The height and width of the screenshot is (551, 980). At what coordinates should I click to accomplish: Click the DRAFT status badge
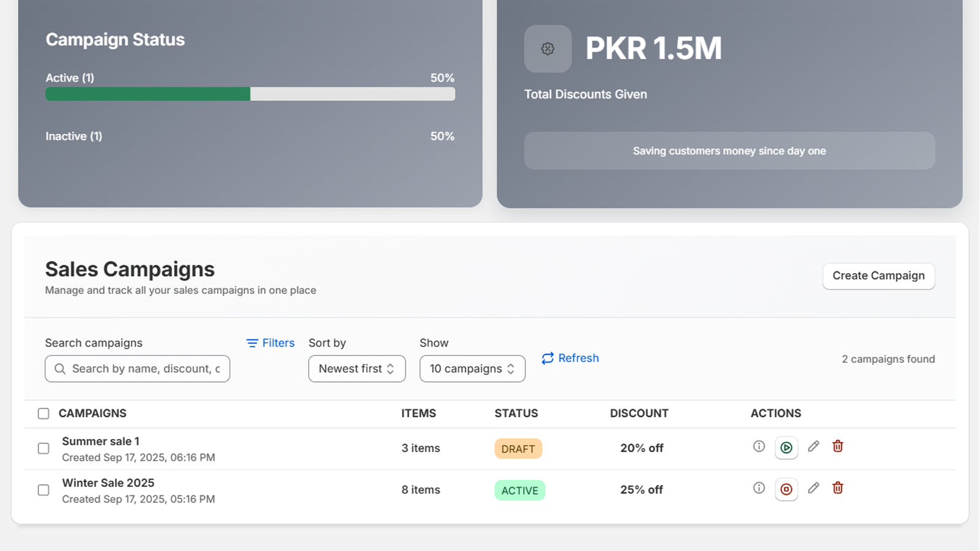[518, 448]
